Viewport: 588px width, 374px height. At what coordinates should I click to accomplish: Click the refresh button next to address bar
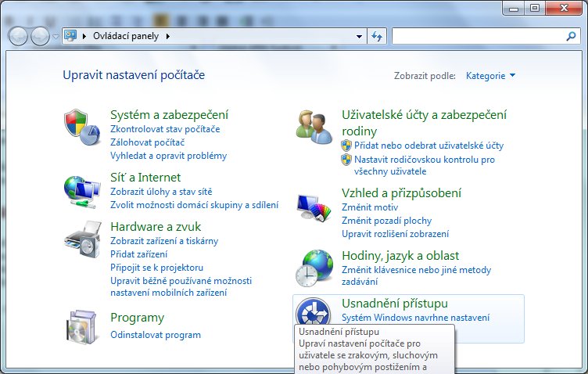(x=377, y=37)
